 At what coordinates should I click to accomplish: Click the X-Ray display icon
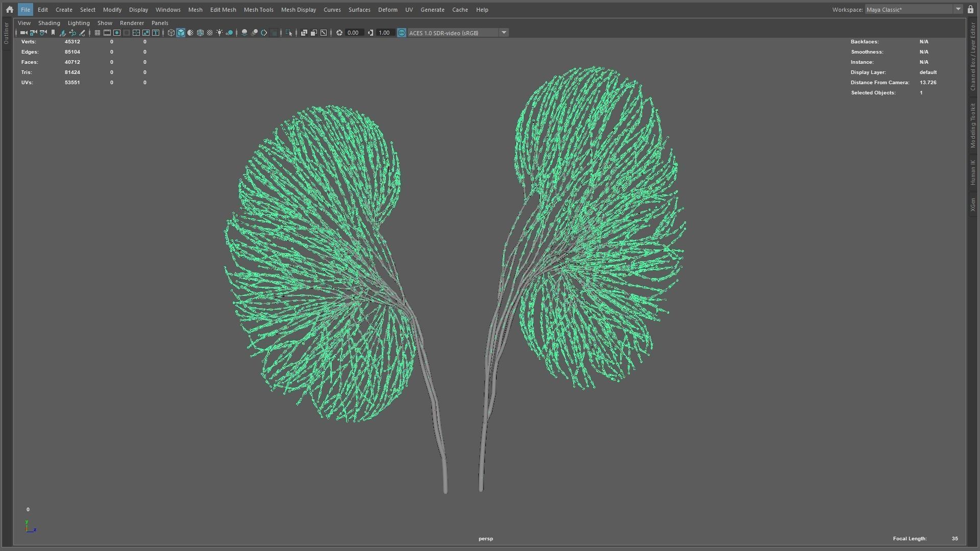tap(304, 33)
